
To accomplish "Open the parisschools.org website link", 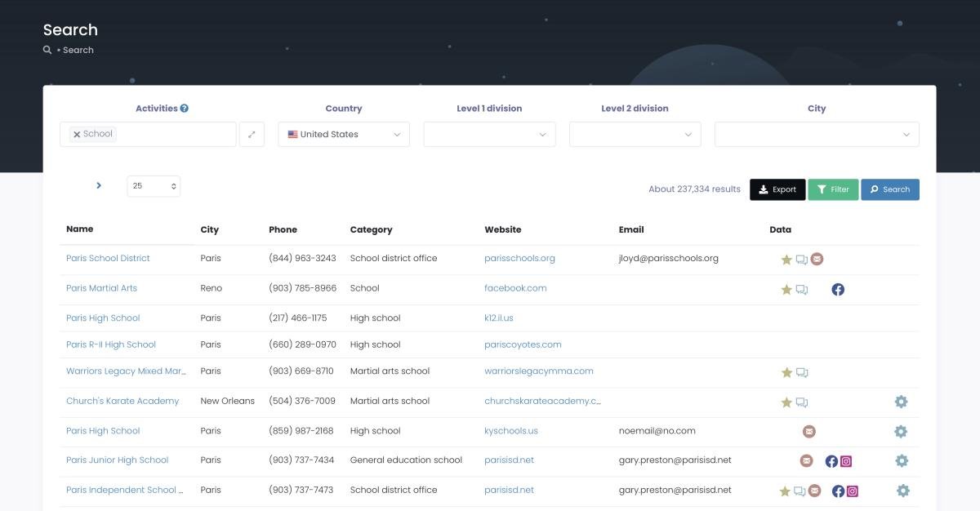I will (519, 258).
